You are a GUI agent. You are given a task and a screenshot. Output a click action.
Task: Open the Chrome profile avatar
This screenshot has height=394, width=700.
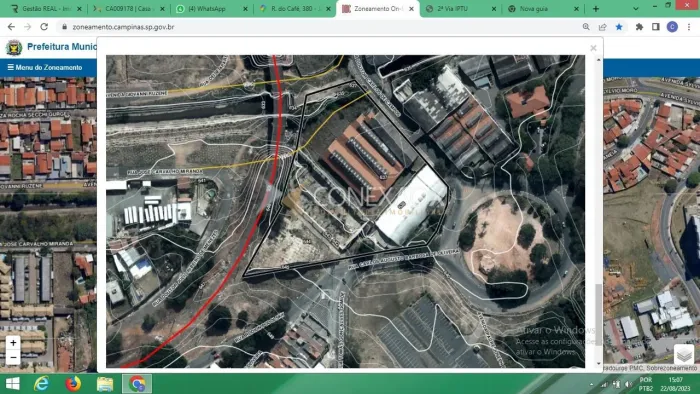tap(672, 27)
